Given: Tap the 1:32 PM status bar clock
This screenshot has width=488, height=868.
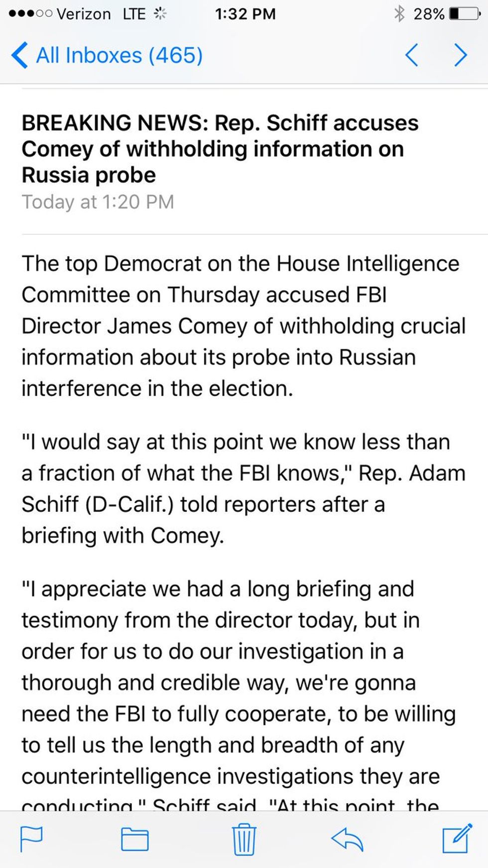Looking at the screenshot, I should click(x=245, y=14).
